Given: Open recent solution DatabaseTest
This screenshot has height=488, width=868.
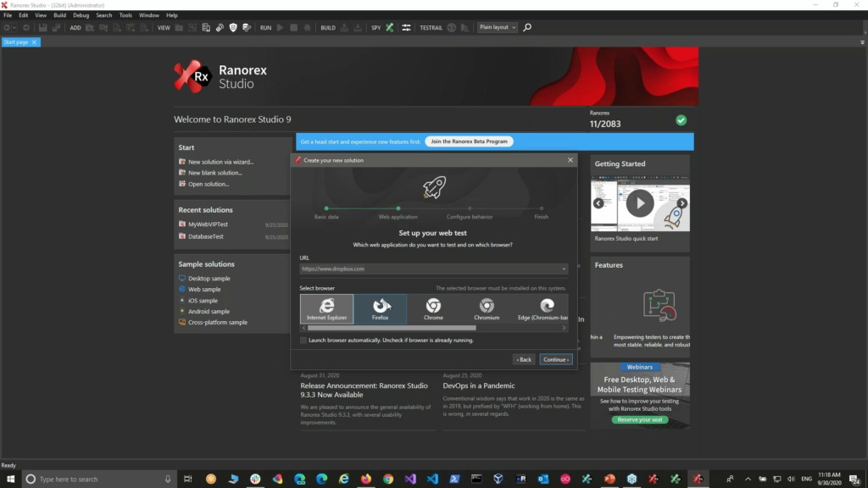Looking at the screenshot, I should click(205, 236).
